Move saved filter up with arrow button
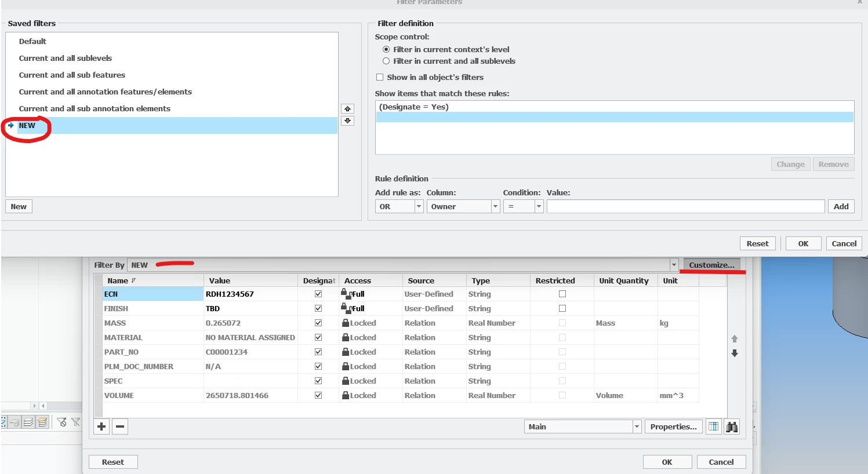 click(x=347, y=109)
